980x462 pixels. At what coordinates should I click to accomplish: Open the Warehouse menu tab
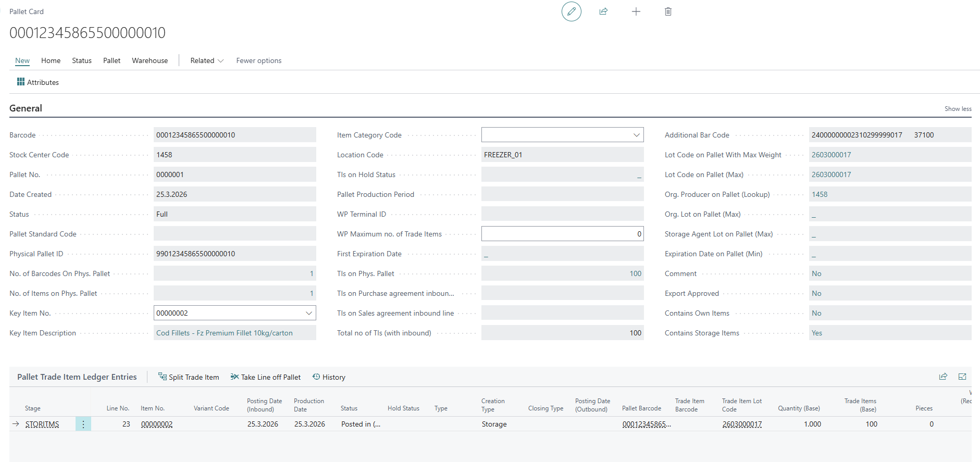(150, 60)
